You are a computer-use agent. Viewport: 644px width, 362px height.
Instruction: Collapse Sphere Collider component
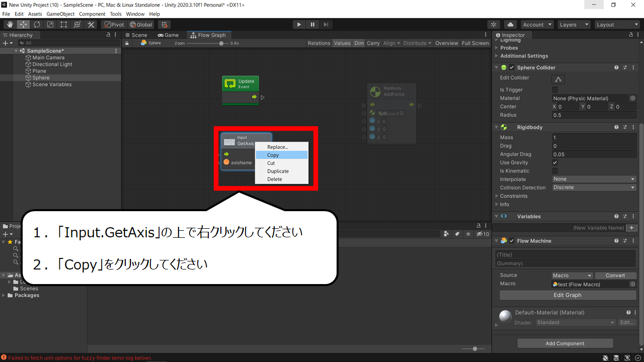point(497,67)
